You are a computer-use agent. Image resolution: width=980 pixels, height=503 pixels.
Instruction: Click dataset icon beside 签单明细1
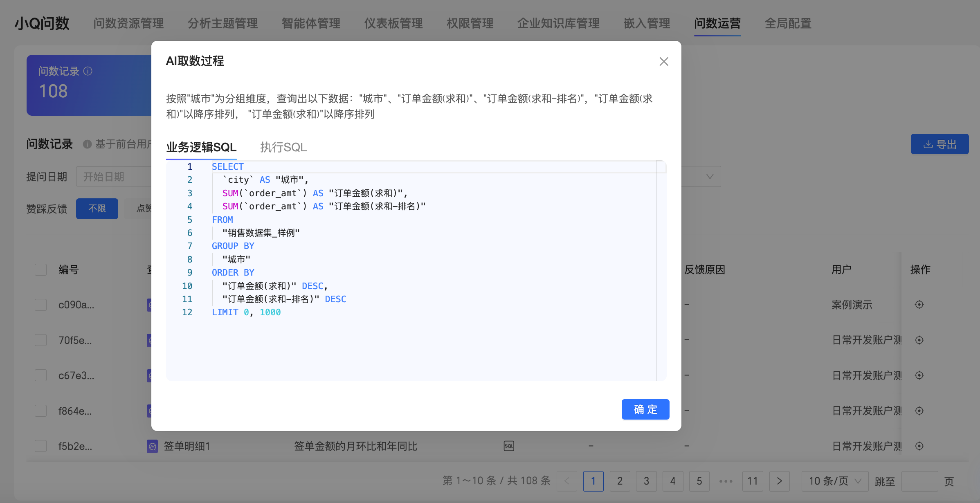coord(152,446)
